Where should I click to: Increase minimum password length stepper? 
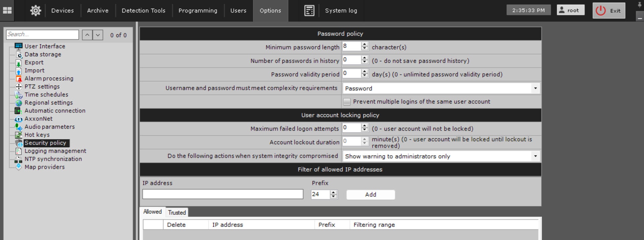click(x=365, y=44)
